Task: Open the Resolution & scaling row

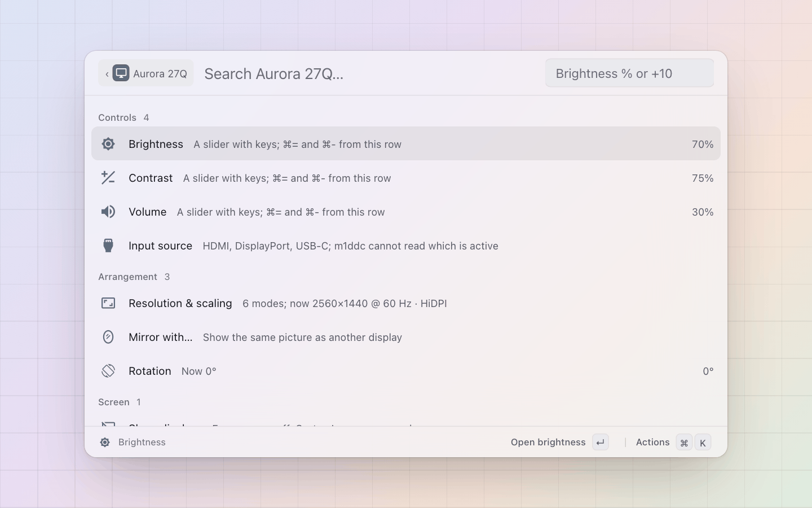Action: point(406,303)
